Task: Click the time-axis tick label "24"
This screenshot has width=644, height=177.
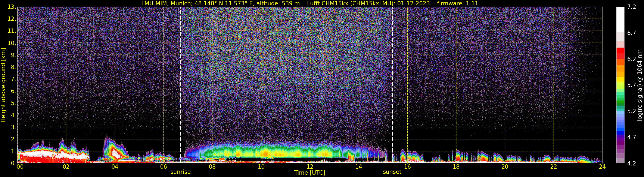Action: click(x=602, y=167)
